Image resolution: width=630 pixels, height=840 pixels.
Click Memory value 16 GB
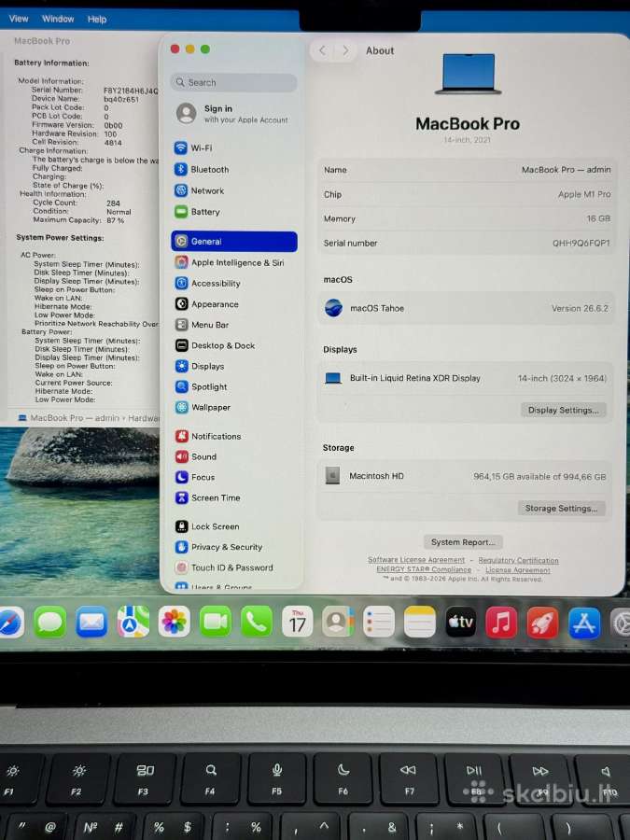pyautogui.click(x=598, y=218)
